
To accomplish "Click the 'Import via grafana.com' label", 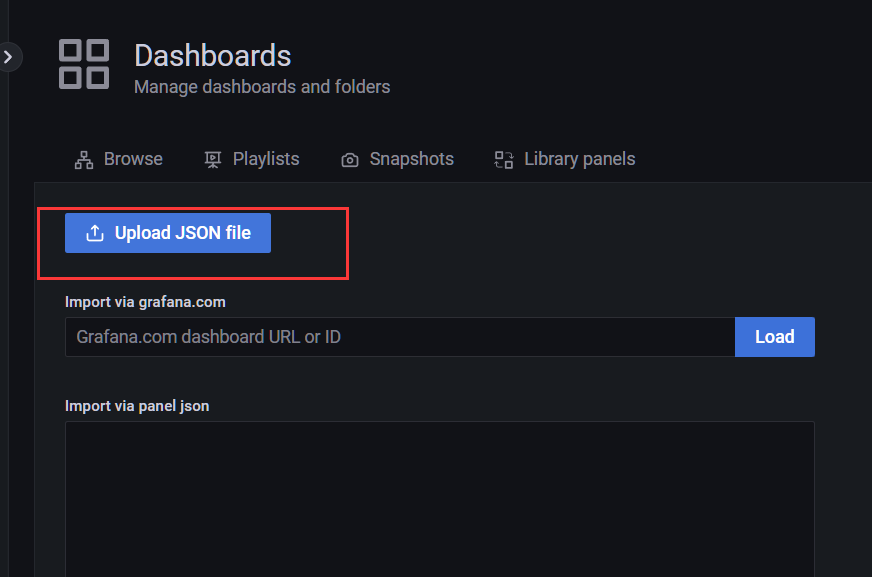I will [x=145, y=302].
